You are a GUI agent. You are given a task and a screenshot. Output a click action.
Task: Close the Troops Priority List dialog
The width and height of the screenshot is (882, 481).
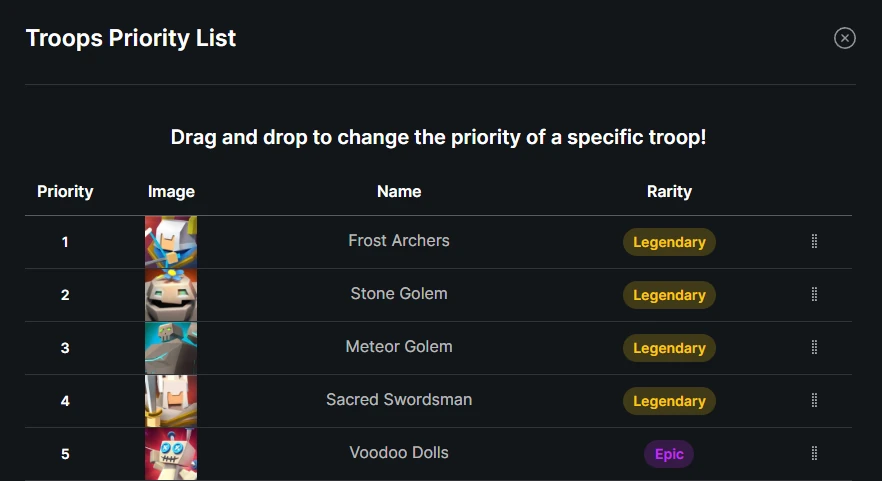pos(845,38)
